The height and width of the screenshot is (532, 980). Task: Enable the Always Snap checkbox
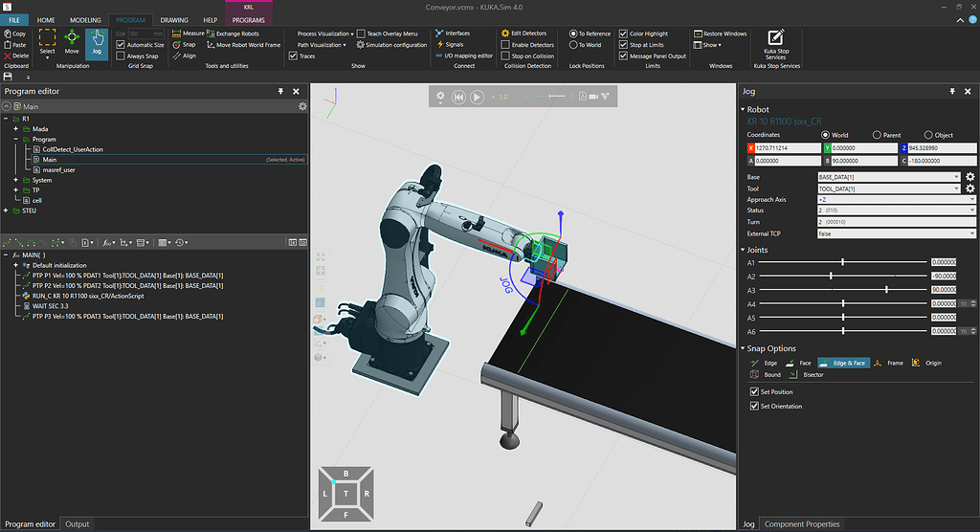121,56
